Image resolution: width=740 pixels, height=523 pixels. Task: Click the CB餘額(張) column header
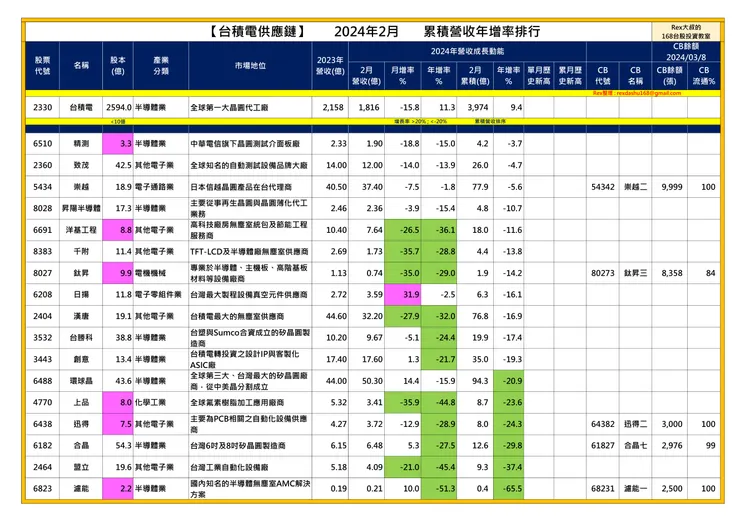point(669,76)
